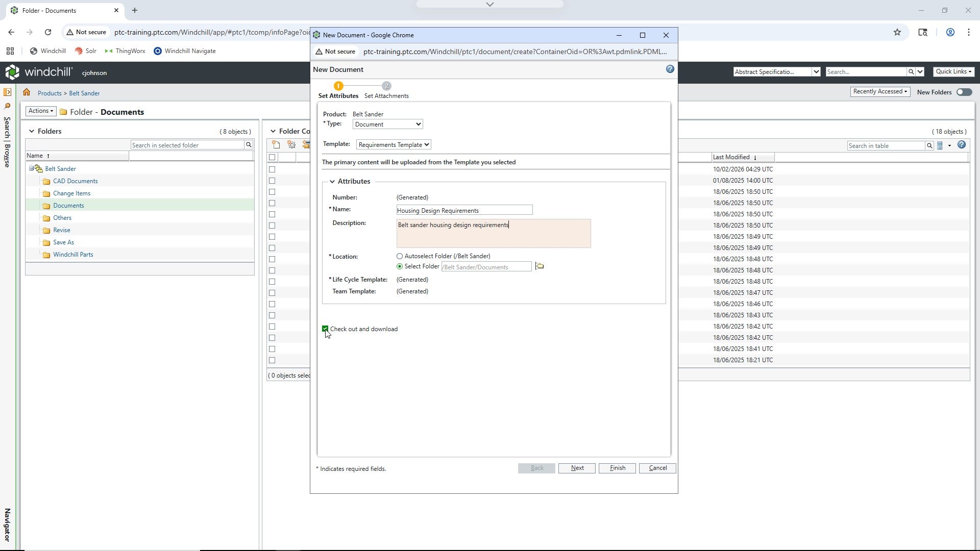
Task: Reload the main browser page
Action: [48, 32]
